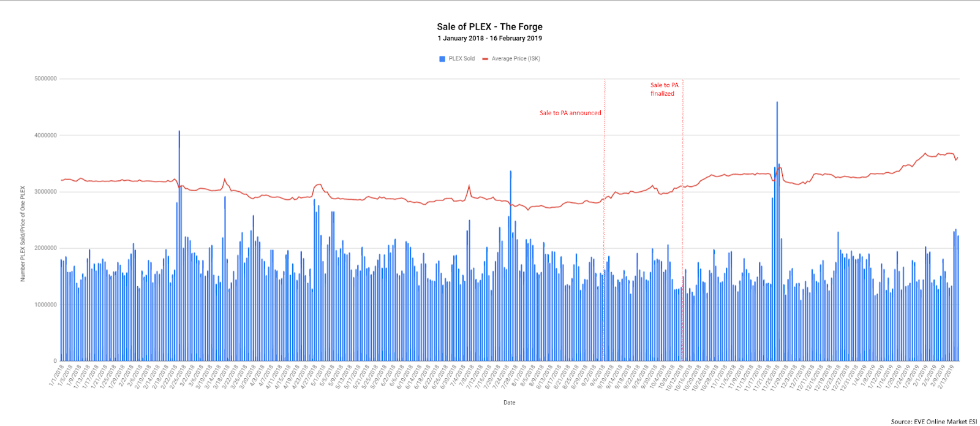Click the x-axis date label 7/4/2018
Image resolution: width=980 pixels, height=426 pixels.
[459, 376]
